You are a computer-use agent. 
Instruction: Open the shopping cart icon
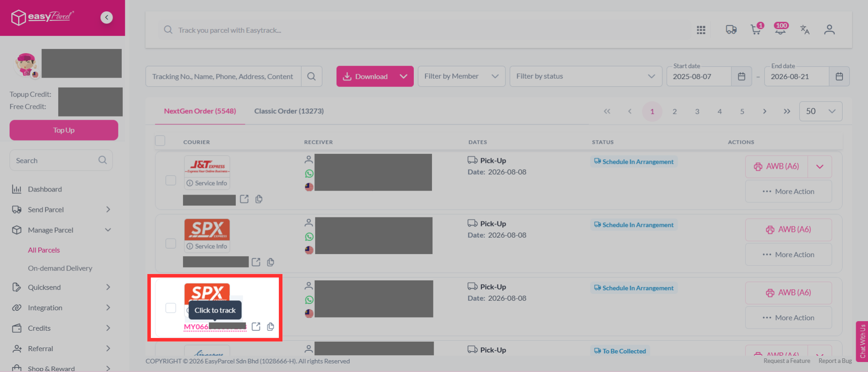tap(756, 29)
